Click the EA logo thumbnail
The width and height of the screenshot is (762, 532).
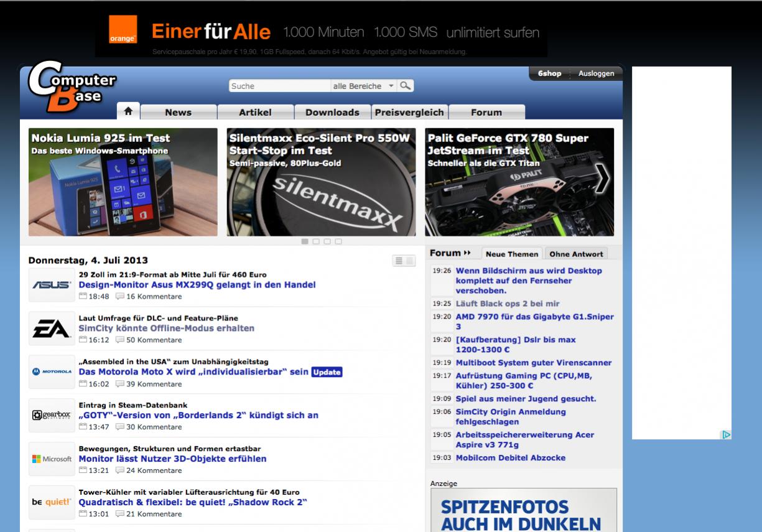point(51,329)
